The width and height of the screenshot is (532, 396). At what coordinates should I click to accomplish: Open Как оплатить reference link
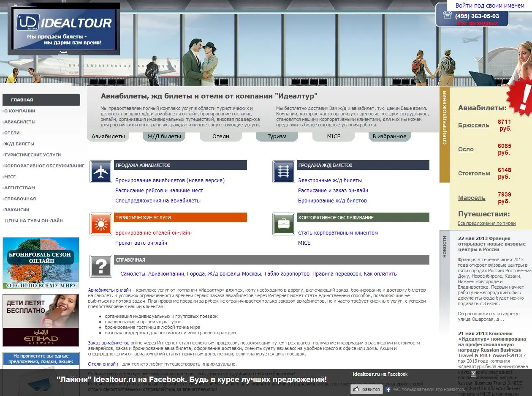(380, 274)
